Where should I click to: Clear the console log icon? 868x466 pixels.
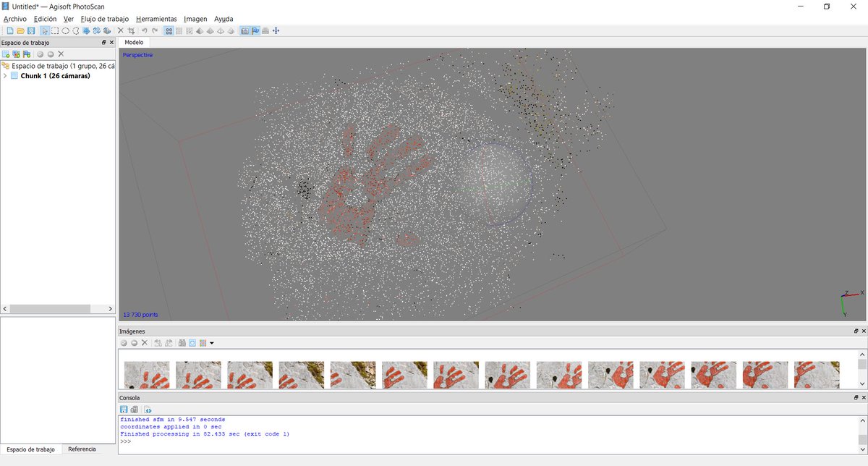click(x=135, y=410)
